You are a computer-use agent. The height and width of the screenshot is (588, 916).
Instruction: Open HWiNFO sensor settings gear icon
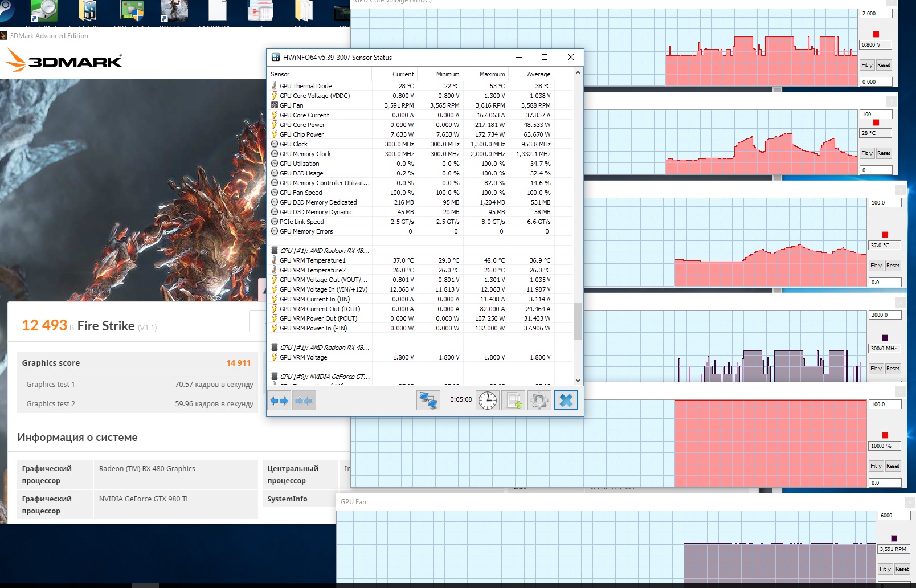(539, 401)
